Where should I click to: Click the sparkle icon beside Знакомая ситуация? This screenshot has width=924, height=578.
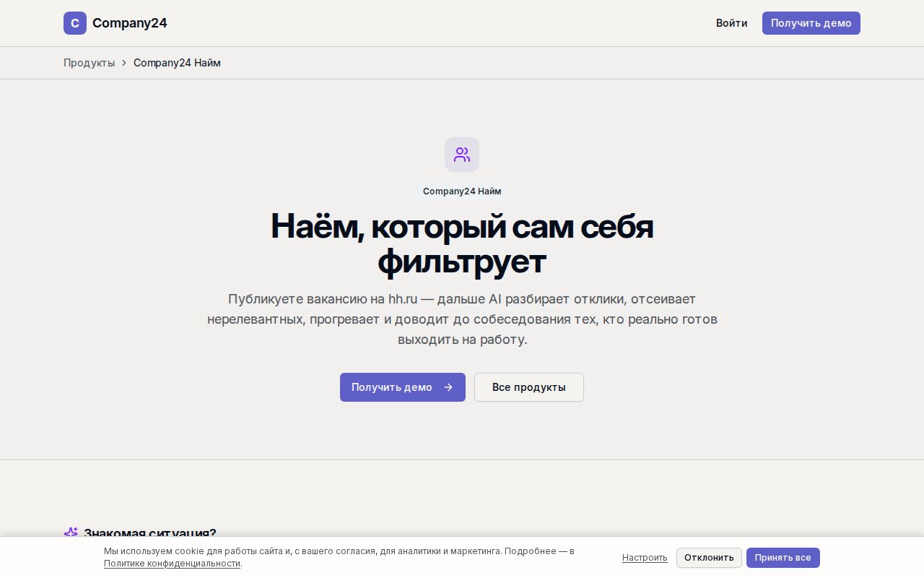pyautogui.click(x=71, y=532)
